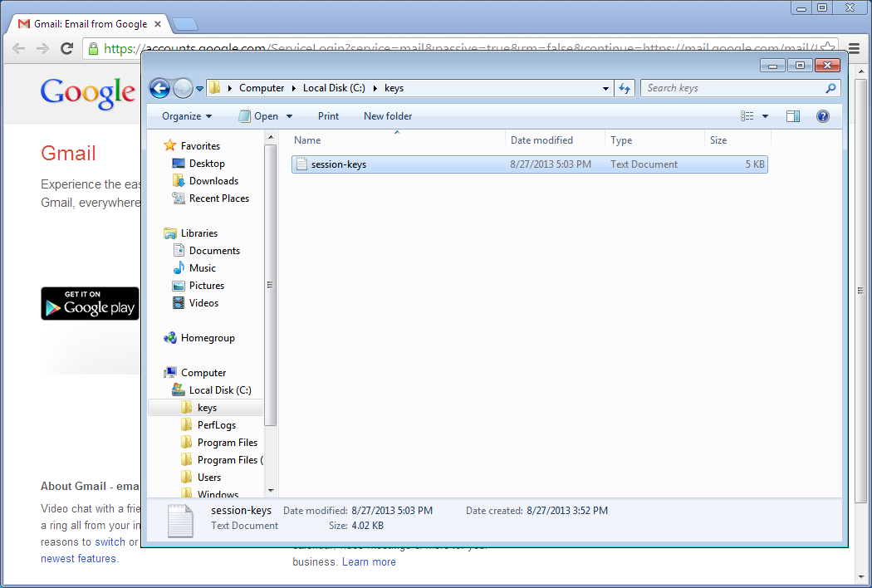Click navigation pane scrollbar down arrow
Screen dimensions: 872x588
pyautogui.click(x=271, y=491)
